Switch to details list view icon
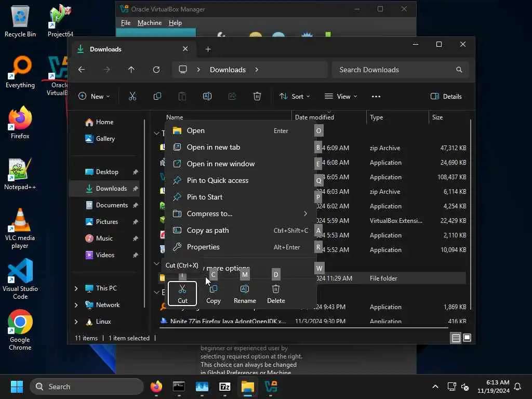Screen dimensions: 532x399 (x=456, y=338)
